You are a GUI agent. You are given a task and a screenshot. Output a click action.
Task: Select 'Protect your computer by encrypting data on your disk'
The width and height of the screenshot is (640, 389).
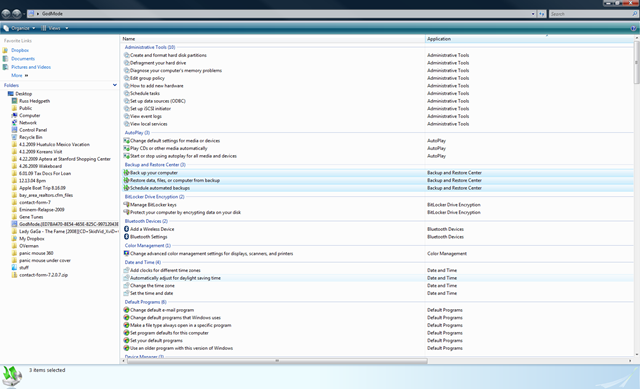point(185,212)
